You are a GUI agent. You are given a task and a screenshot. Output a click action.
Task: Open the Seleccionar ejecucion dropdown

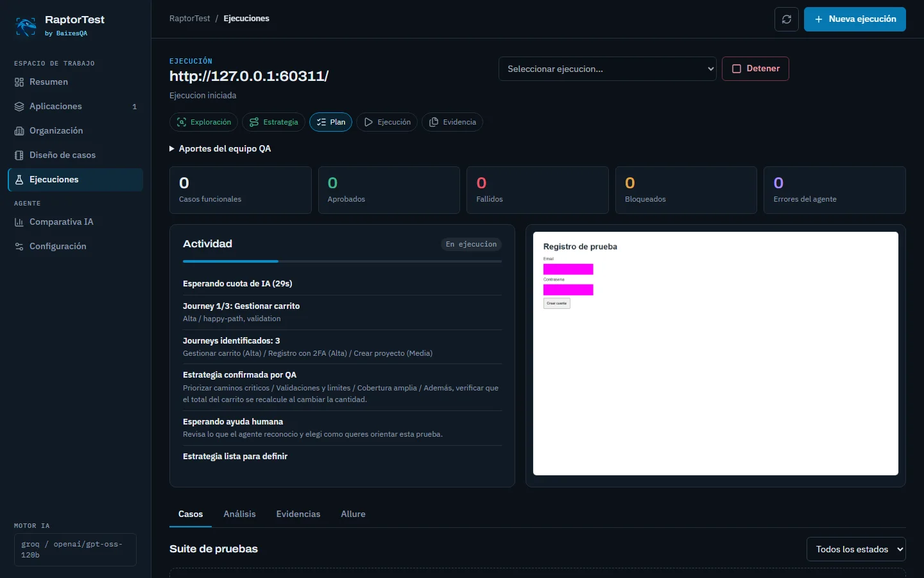(608, 69)
